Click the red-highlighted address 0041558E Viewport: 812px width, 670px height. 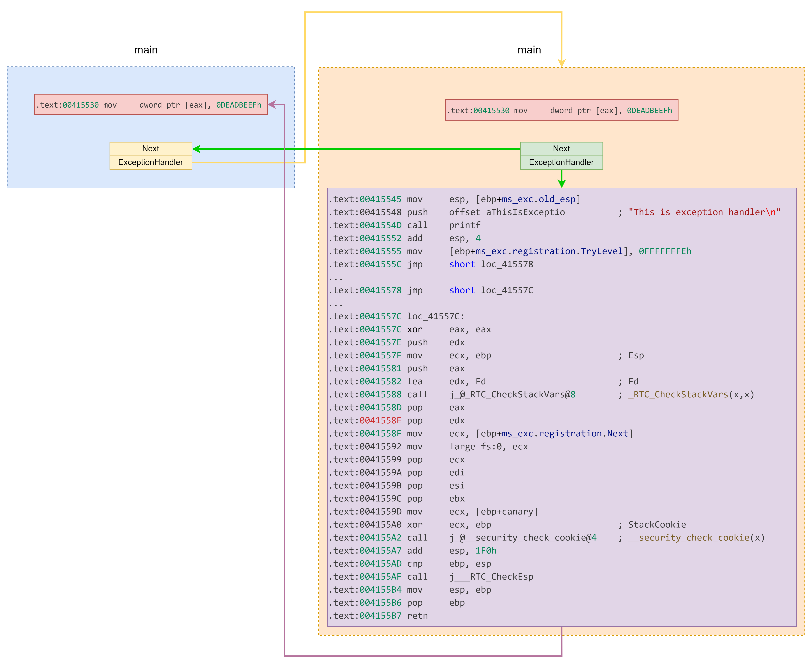point(380,420)
